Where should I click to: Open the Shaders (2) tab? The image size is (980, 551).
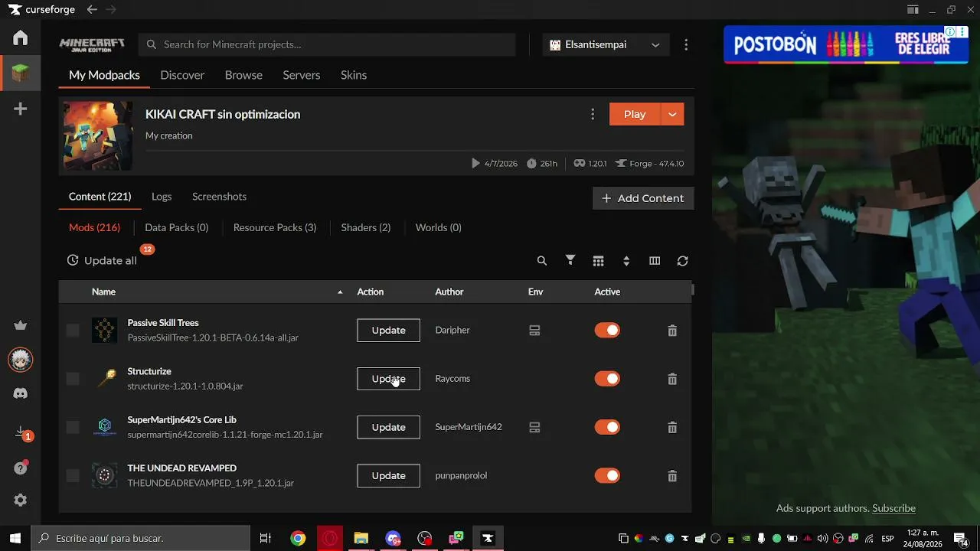[x=366, y=227]
